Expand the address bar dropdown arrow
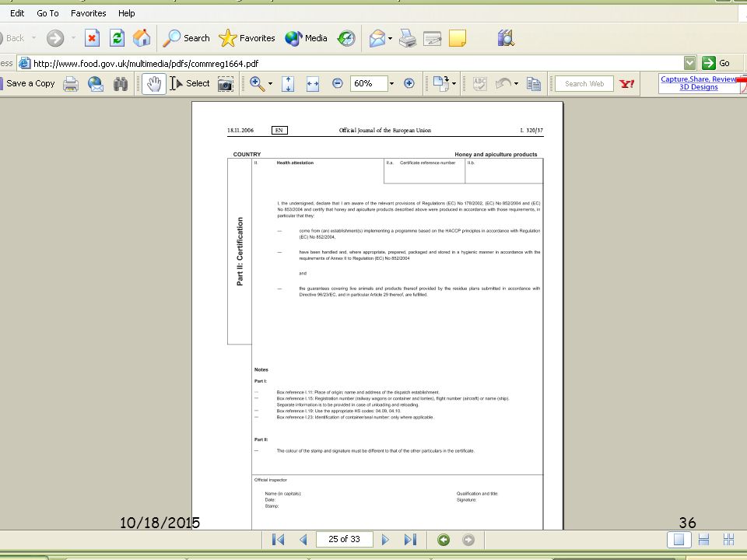This screenshot has height=560, width=747. (x=689, y=63)
